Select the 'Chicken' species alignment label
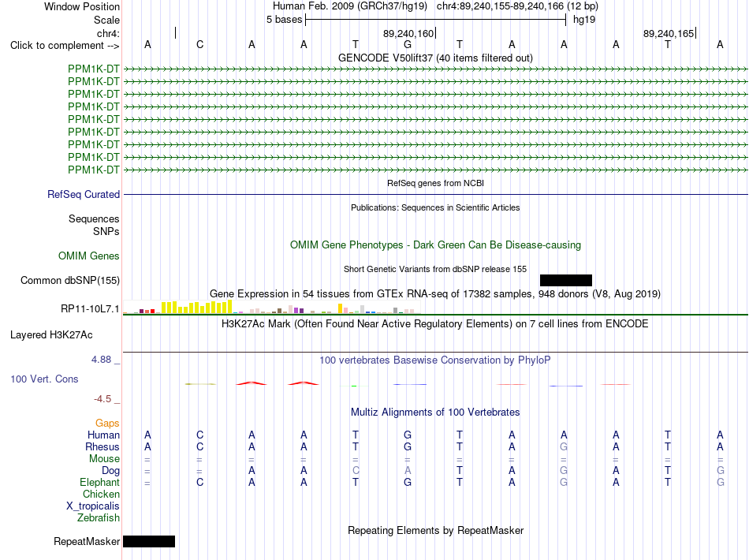Viewport: 749px width, 560px height. point(101,494)
